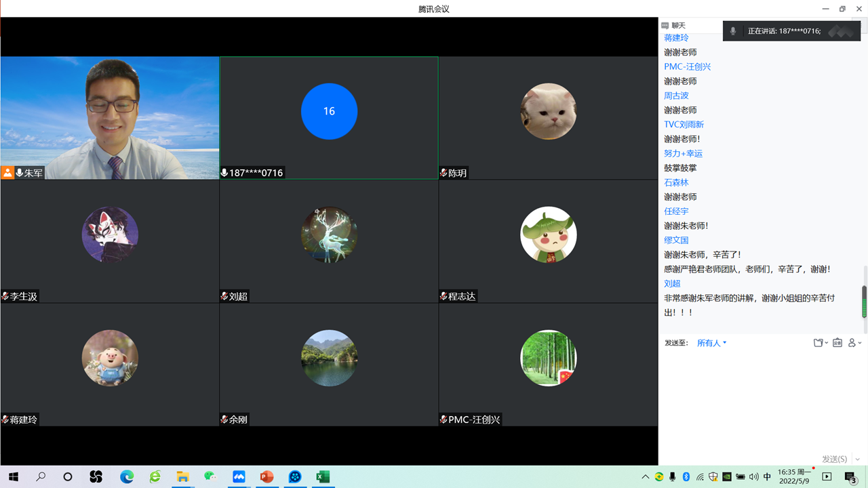868x488 pixels.
Task: Click the Windows Security shield tray icon
Action: tap(713, 477)
